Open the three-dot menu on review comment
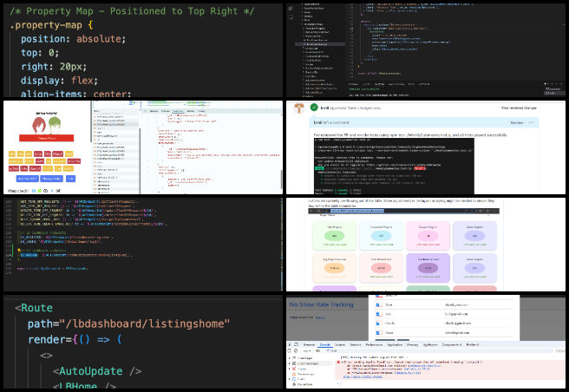The image size is (569, 392). click(531, 122)
